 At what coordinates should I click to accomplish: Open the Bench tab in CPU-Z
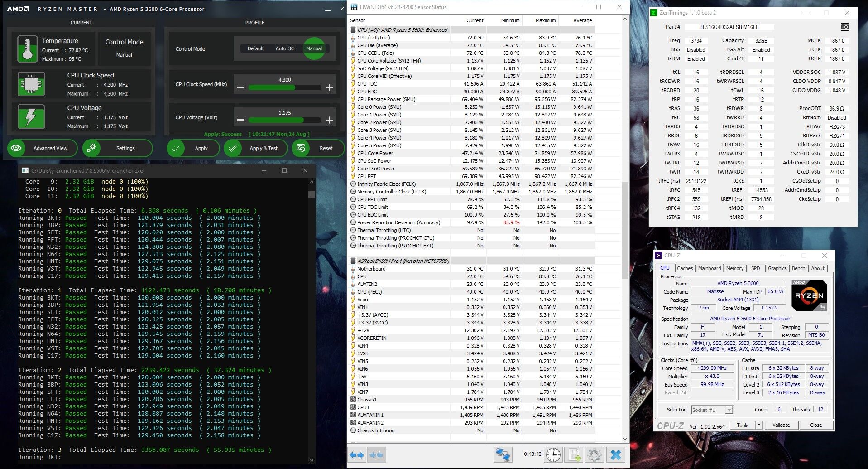[799, 268]
